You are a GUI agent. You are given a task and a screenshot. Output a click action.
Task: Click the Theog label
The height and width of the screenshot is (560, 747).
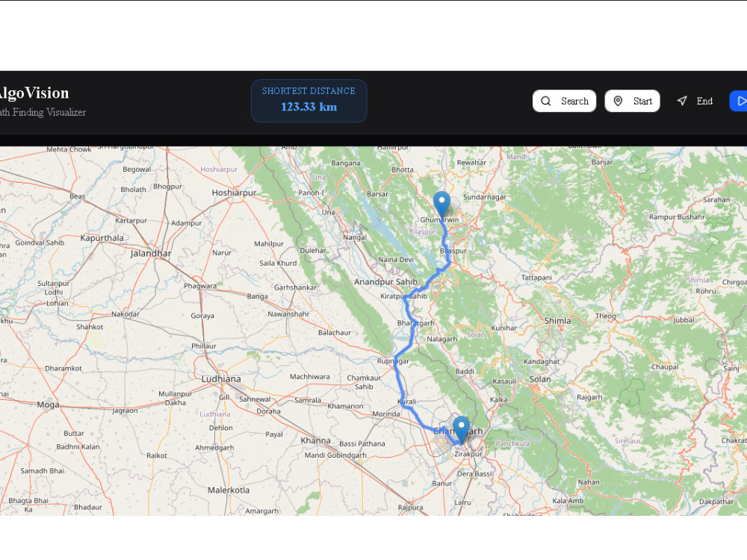click(x=606, y=316)
